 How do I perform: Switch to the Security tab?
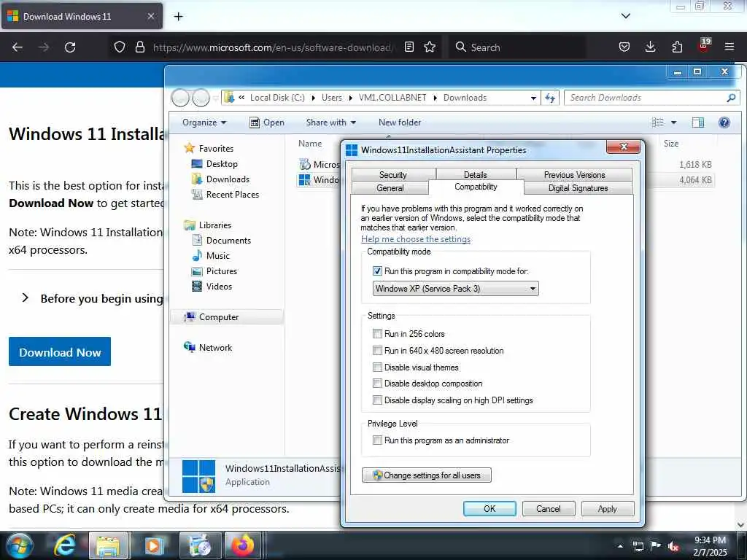(x=393, y=175)
